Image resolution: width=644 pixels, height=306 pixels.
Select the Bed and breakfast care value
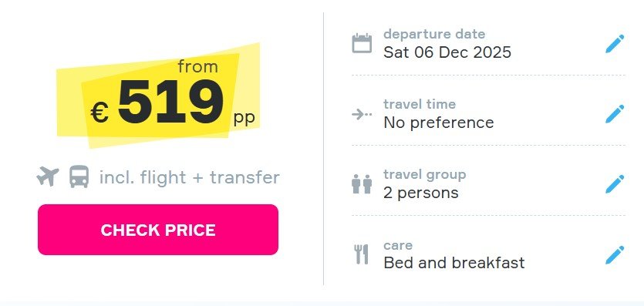[x=454, y=263]
